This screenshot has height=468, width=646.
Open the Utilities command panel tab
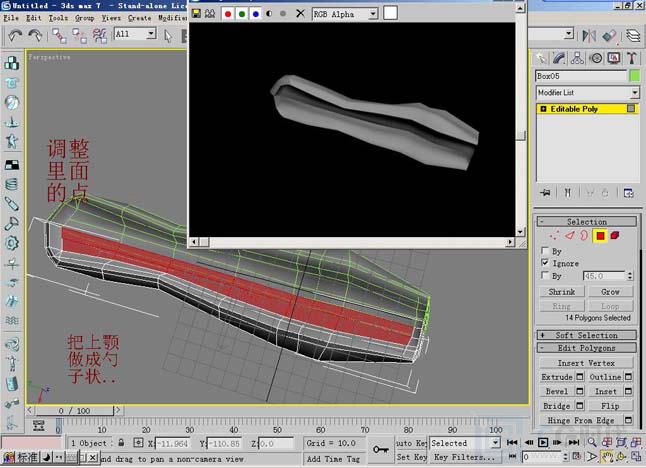point(632,58)
